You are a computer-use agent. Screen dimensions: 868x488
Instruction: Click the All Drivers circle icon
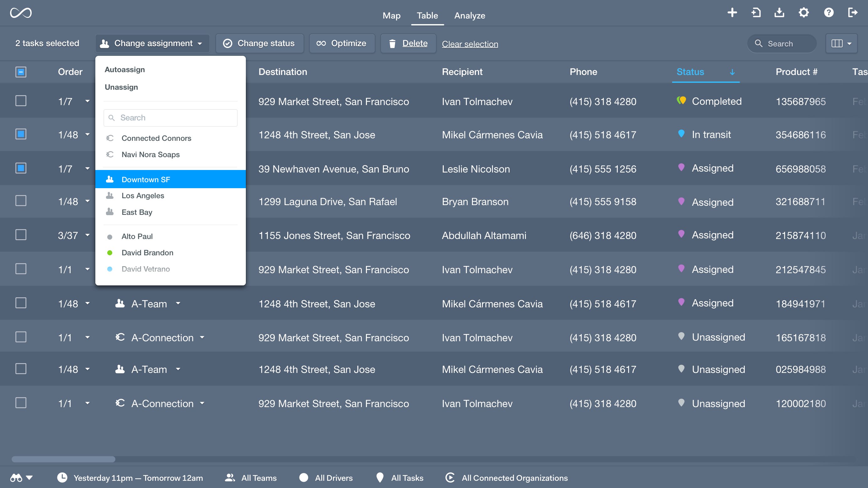pos(304,477)
